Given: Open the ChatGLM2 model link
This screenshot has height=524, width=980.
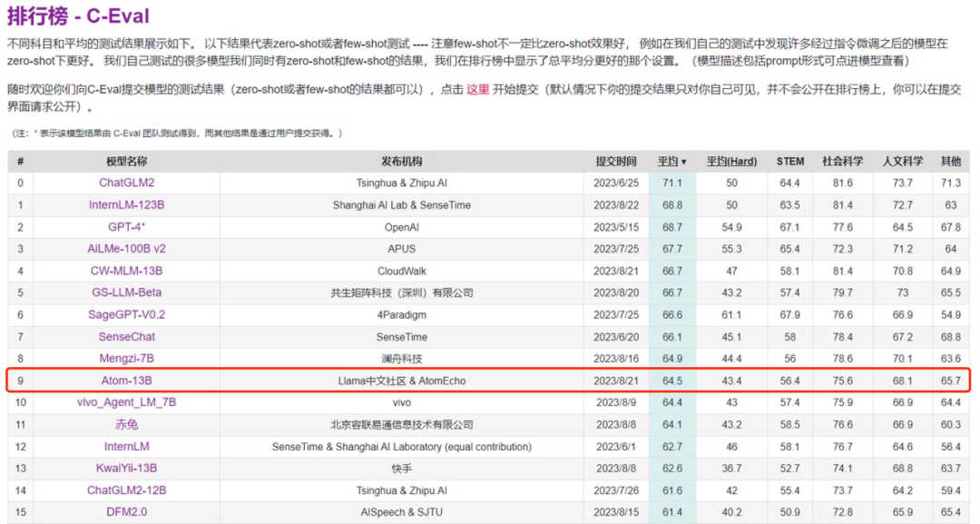Looking at the screenshot, I should point(126,183).
